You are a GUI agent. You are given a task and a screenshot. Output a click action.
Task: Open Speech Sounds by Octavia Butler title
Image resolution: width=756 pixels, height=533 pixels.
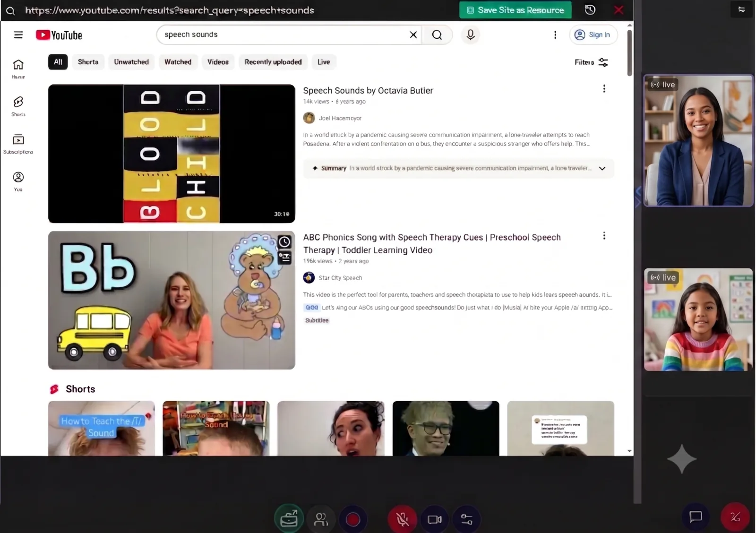[368, 91]
